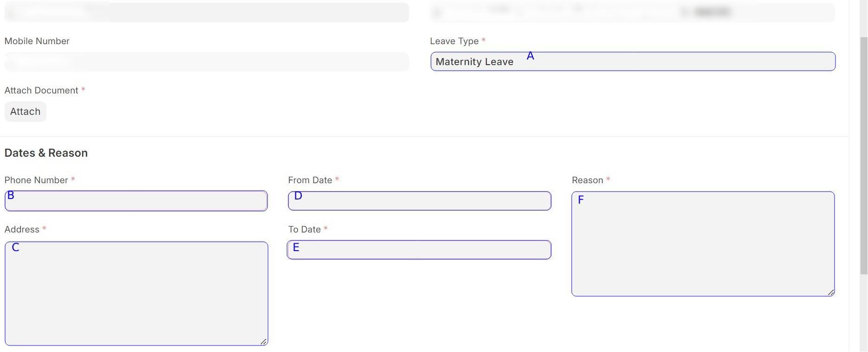The image size is (868, 352).
Task: Click the Reason label text
Action: pyautogui.click(x=587, y=180)
